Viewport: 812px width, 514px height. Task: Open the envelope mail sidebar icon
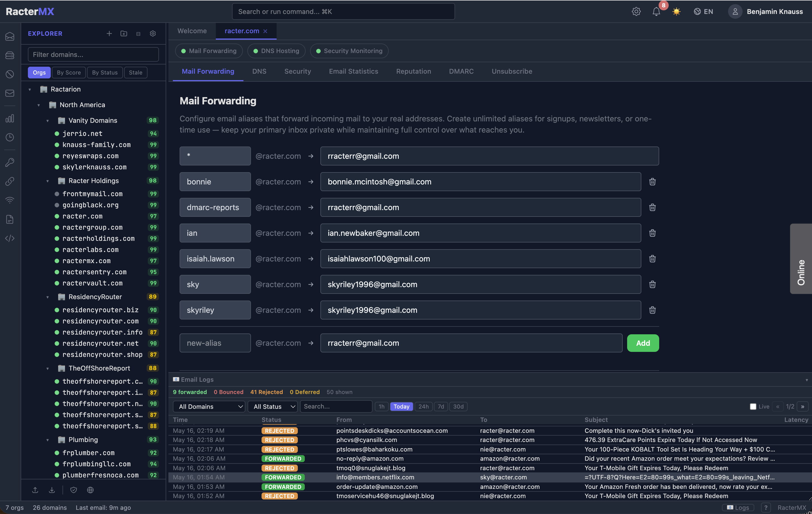10,93
